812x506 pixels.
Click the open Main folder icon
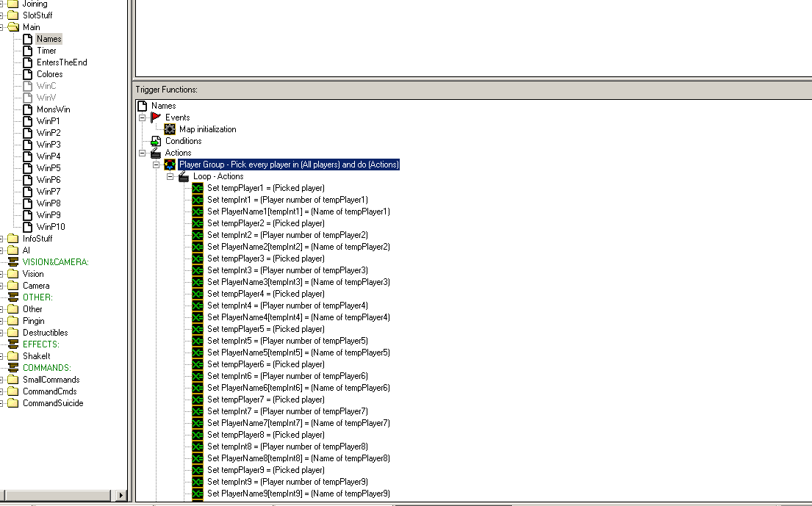13,27
